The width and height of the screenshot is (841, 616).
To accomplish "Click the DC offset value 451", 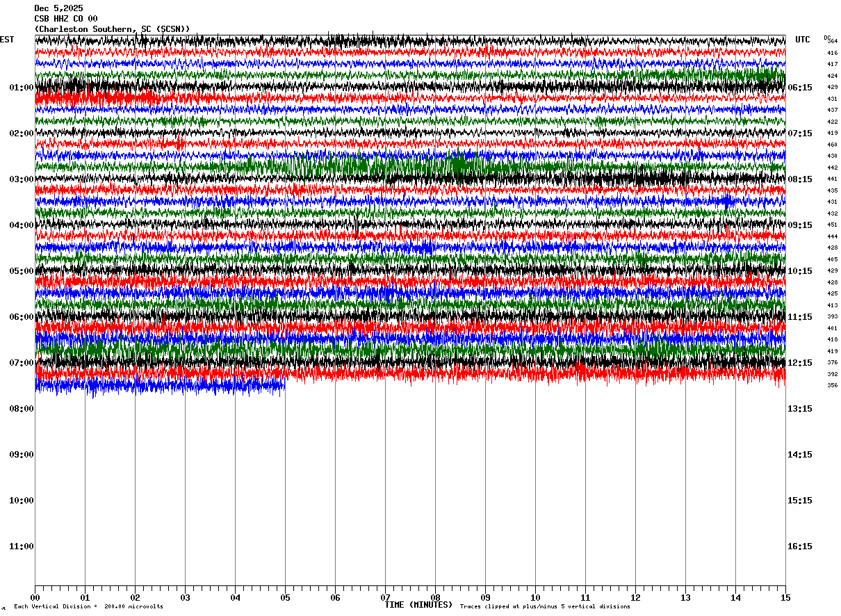I will coord(833,225).
